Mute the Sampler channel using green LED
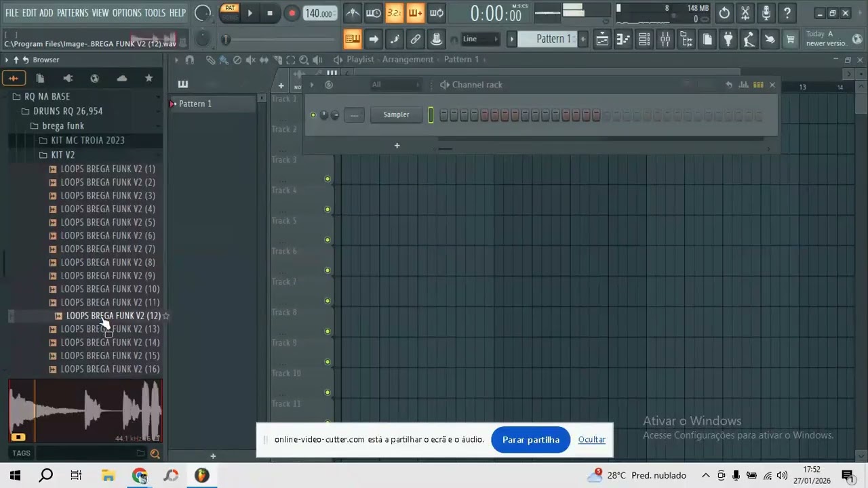 point(313,115)
